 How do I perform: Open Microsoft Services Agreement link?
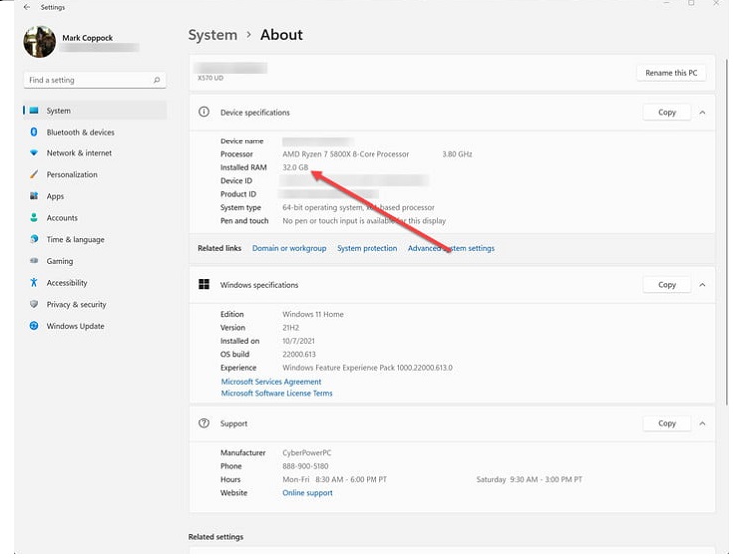click(271, 382)
